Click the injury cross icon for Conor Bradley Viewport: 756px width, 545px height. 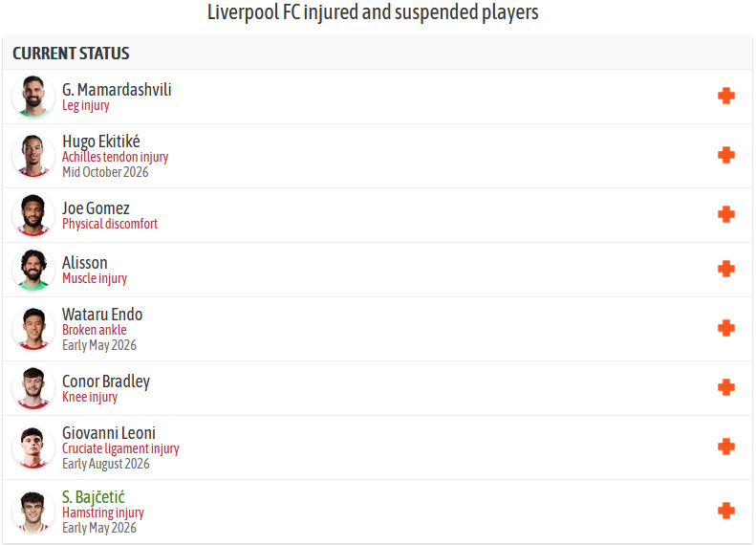click(x=726, y=387)
